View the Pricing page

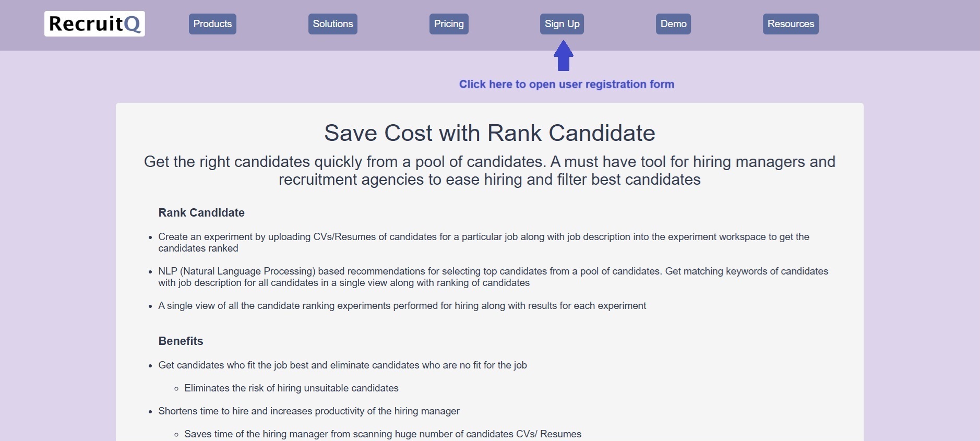[448, 23]
